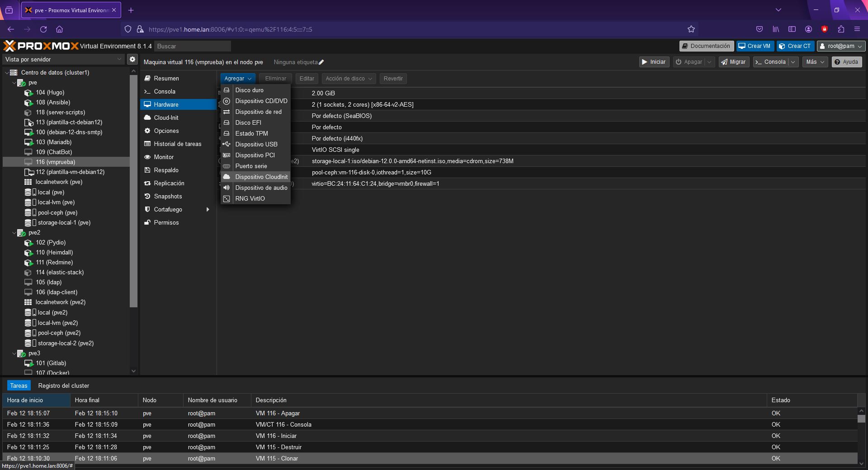Click the Agregar button
The height and width of the screenshot is (470, 868).
click(x=238, y=79)
